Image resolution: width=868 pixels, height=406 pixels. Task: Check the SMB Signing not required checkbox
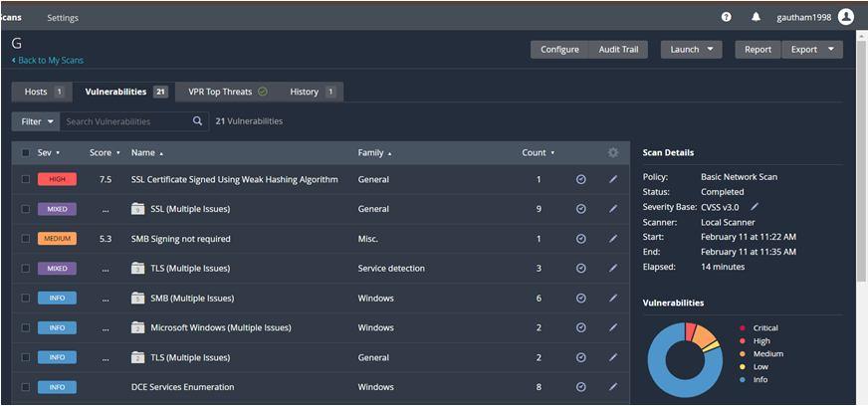[x=26, y=239]
